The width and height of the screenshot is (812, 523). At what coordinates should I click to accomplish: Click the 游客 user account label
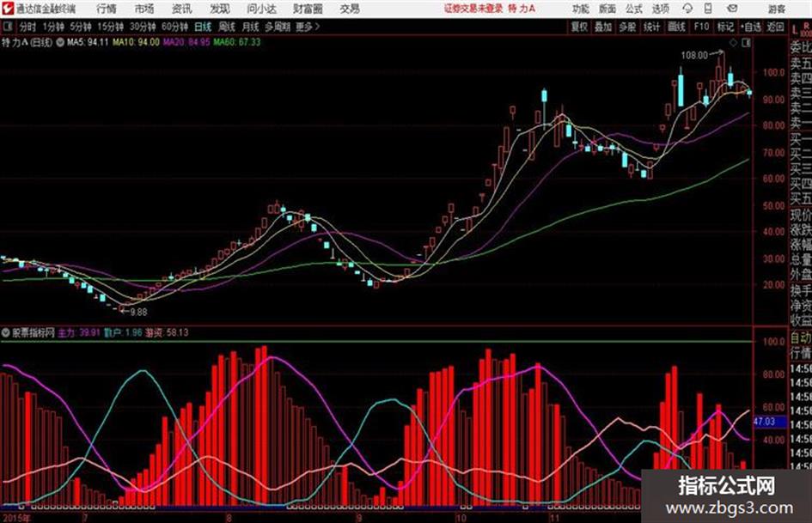(x=776, y=9)
